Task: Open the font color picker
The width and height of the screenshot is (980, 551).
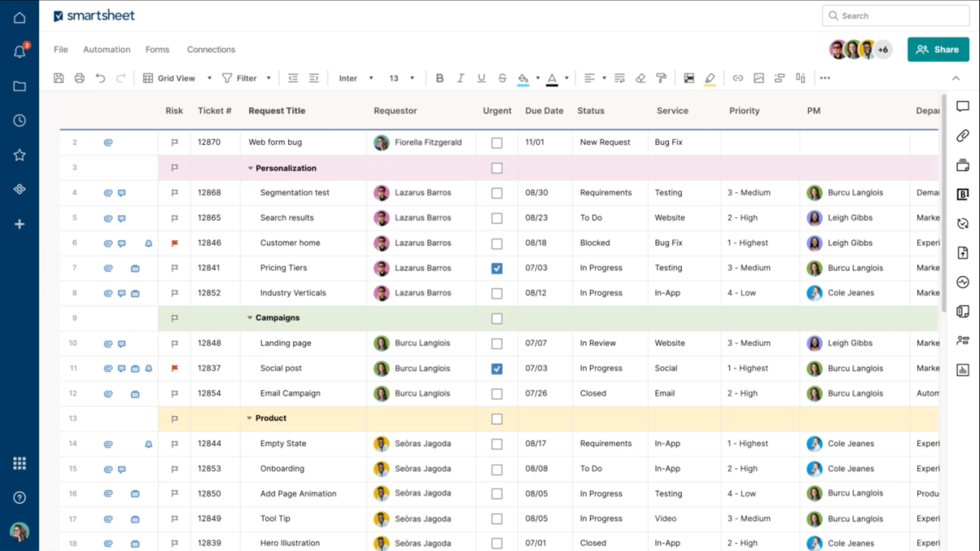Action: pos(553,78)
